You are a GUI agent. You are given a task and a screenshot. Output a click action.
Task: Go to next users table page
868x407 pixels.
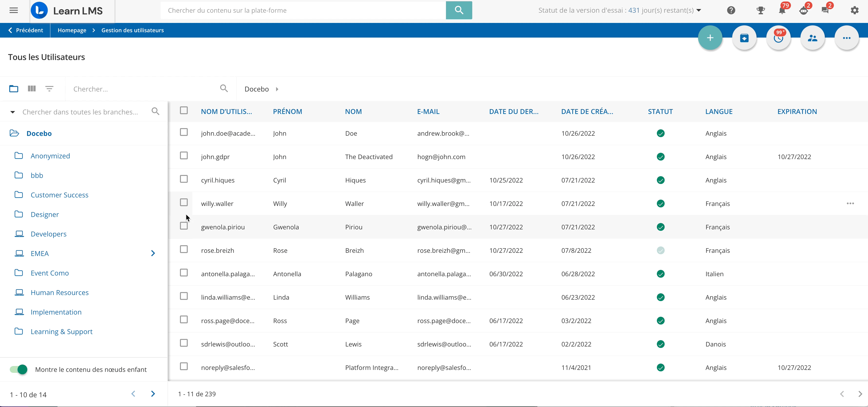click(x=860, y=394)
